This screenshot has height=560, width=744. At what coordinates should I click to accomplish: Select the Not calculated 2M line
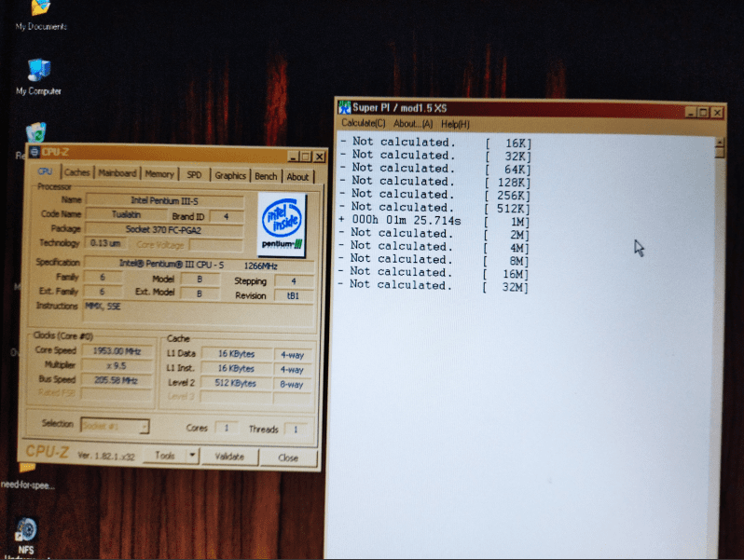tap(434, 234)
